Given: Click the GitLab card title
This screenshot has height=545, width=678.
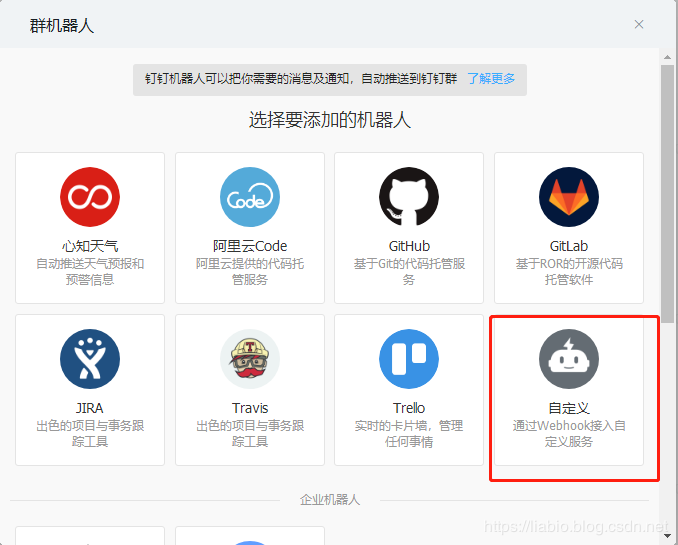Looking at the screenshot, I should (x=569, y=246).
